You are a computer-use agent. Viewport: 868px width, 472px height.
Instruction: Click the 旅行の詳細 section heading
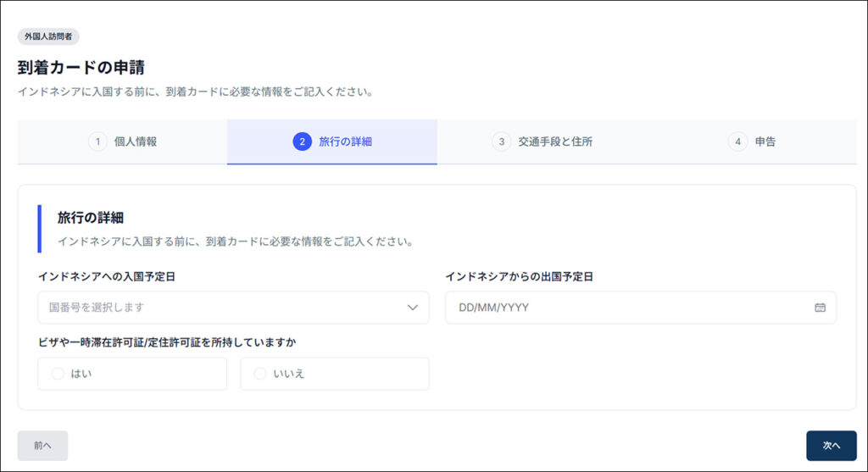pyautogui.click(x=91, y=218)
